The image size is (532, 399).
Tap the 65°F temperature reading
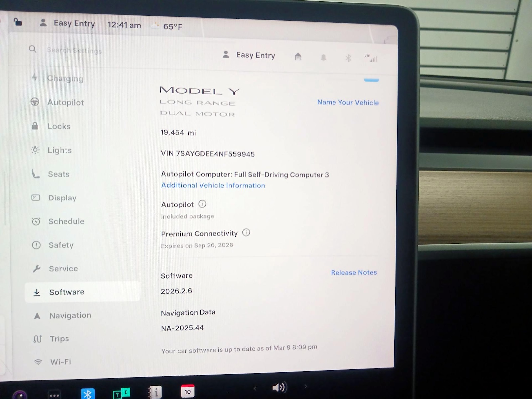coord(173,26)
